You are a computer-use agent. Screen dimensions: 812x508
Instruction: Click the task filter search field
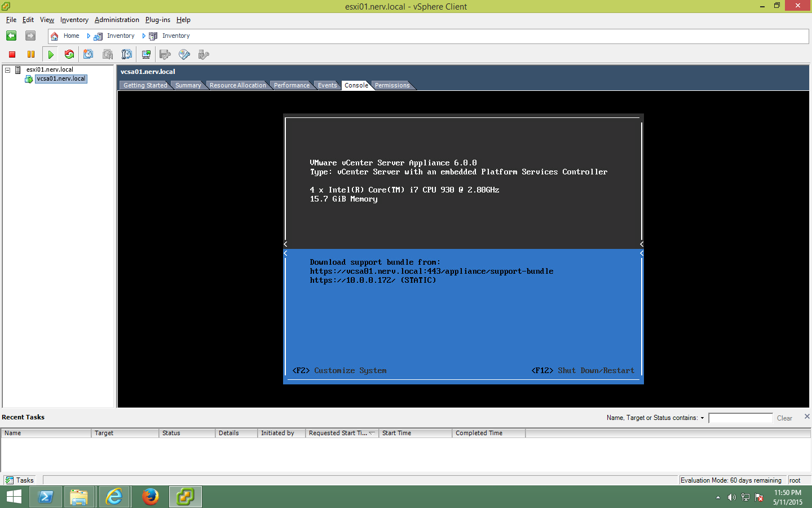pyautogui.click(x=740, y=418)
